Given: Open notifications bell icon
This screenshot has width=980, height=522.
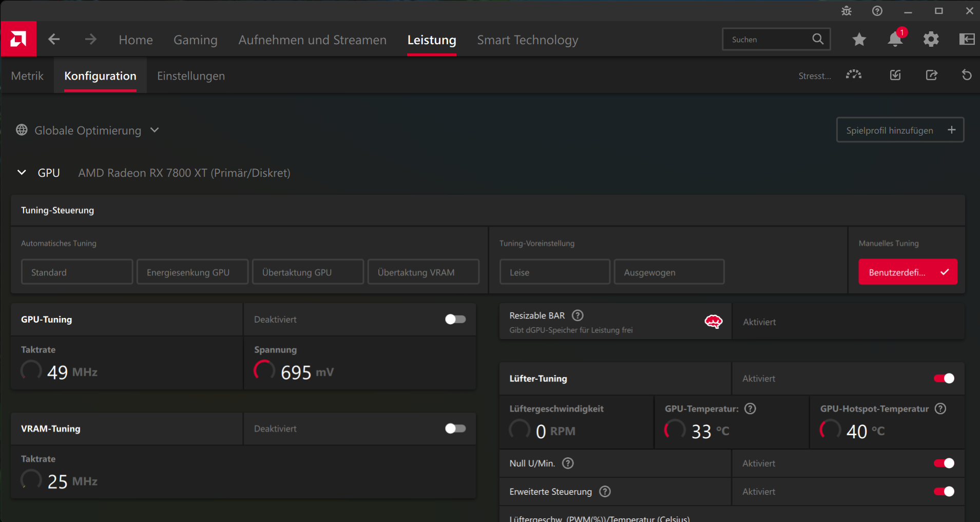Looking at the screenshot, I should point(895,39).
